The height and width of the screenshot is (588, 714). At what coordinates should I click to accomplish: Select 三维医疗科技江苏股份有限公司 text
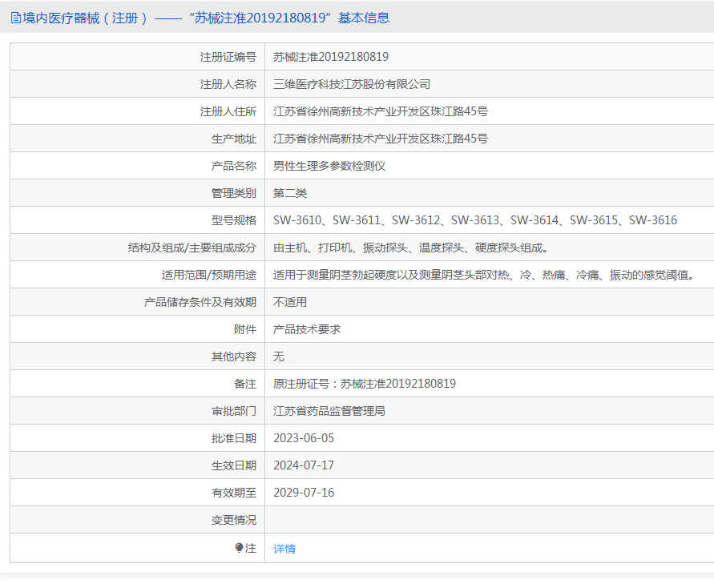coord(352,84)
